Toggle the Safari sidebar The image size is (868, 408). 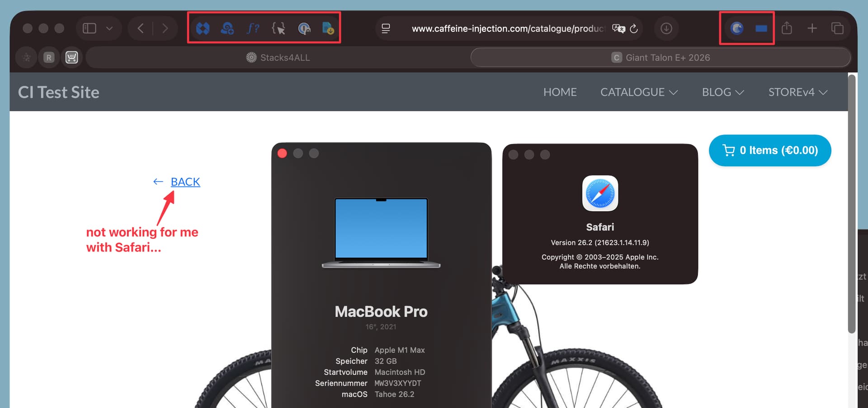point(90,28)
